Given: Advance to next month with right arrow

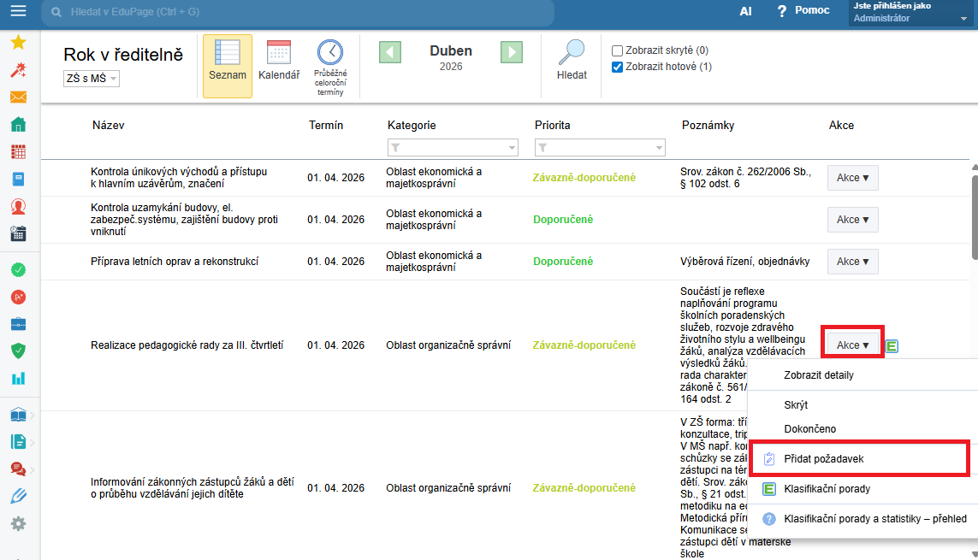Looking at the screenshot, I should 512,52.
